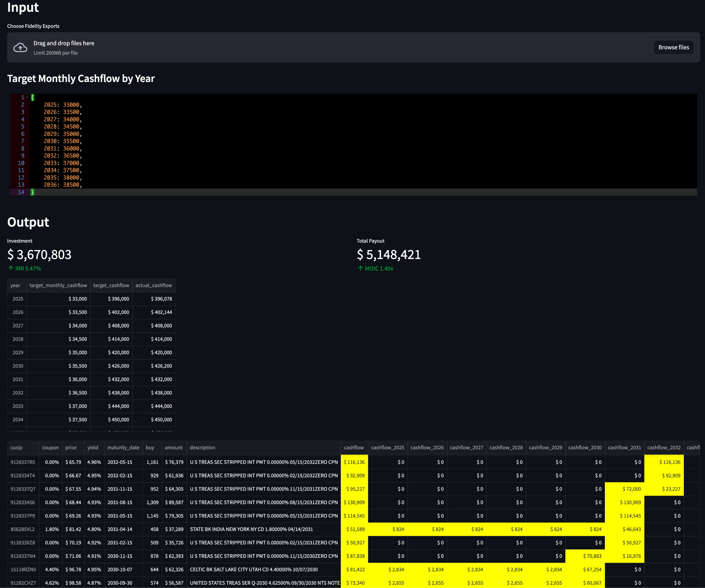705x588 pixels.
Task: Sort by the description column header
Action: point(264,447)
